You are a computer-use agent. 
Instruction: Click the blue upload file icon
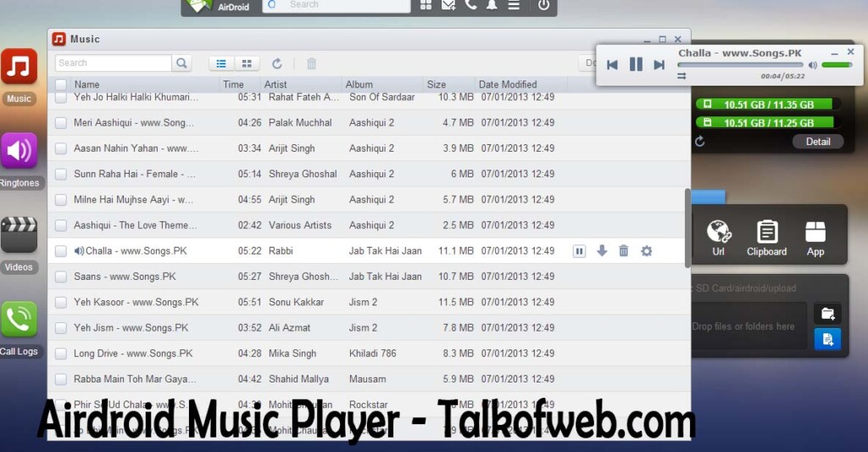(x=827, y=339)
